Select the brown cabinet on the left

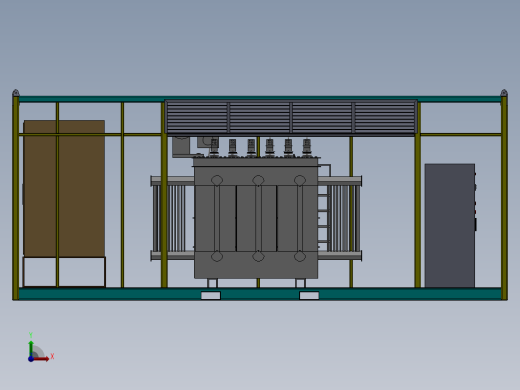tap(64, 189)
